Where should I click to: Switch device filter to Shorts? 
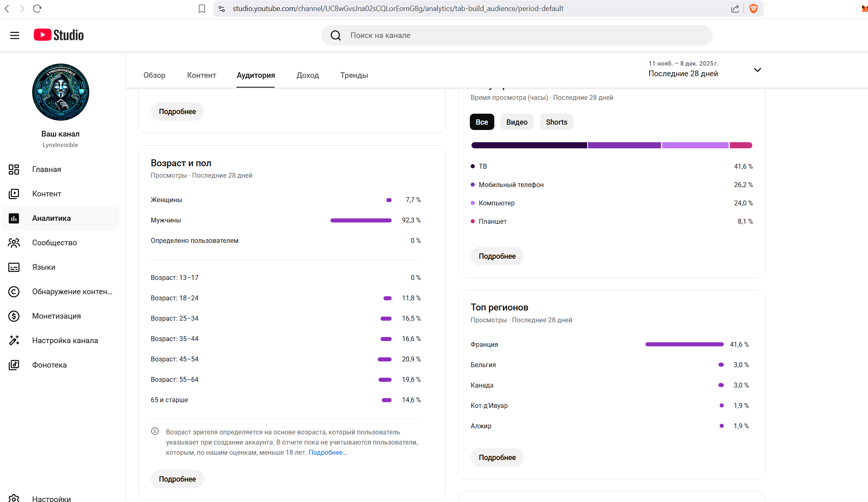pos(556,122)
